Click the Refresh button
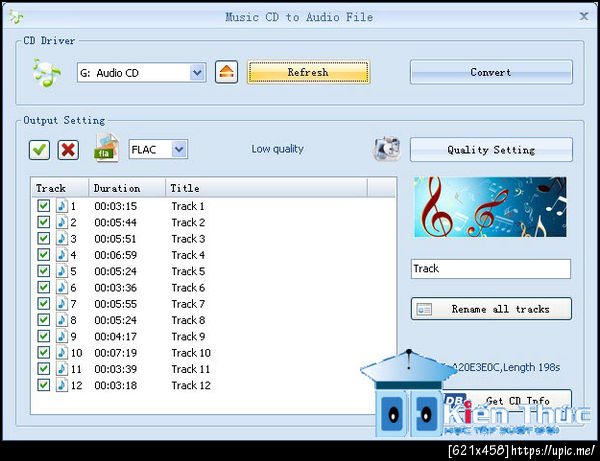Screen dimensions: 600x461 click(x=308, y=72)
